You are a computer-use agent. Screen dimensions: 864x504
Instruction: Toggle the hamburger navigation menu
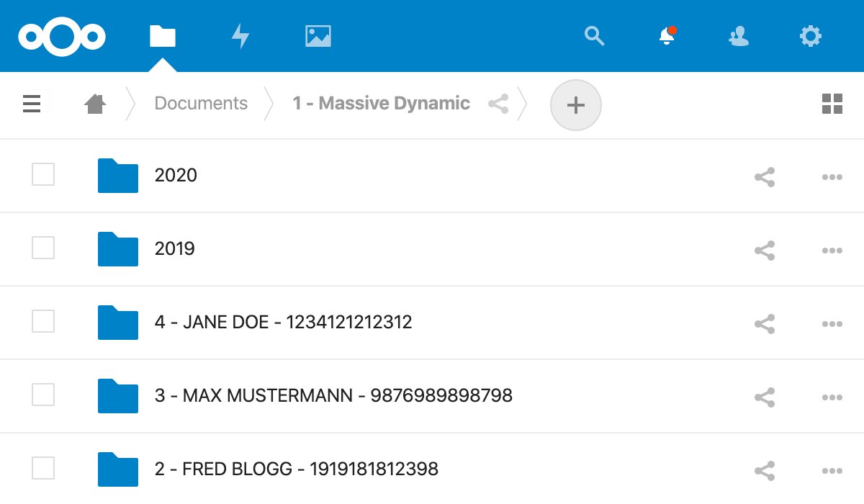(32, 104)
